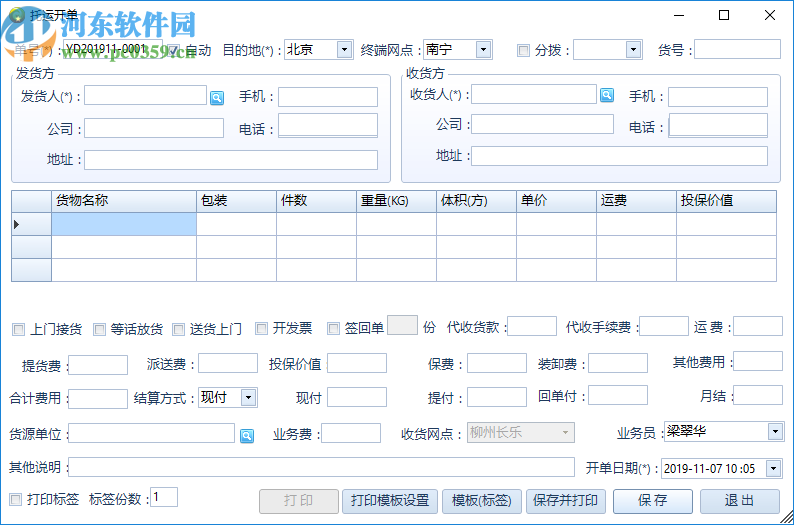Image resolution: width=794 pixels, height=525 pixels.
Task: Click the 提货费 input field
Action: click(x=98, y=365)
